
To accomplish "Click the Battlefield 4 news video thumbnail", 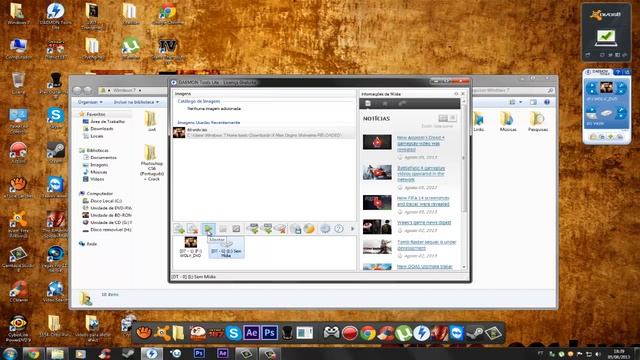I will pos(377,172).
